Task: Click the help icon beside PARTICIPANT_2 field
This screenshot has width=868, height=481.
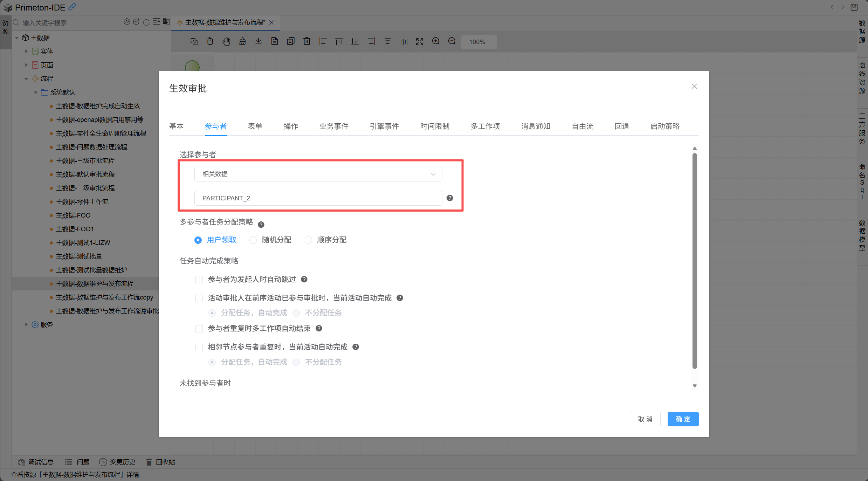Action: 450,198
